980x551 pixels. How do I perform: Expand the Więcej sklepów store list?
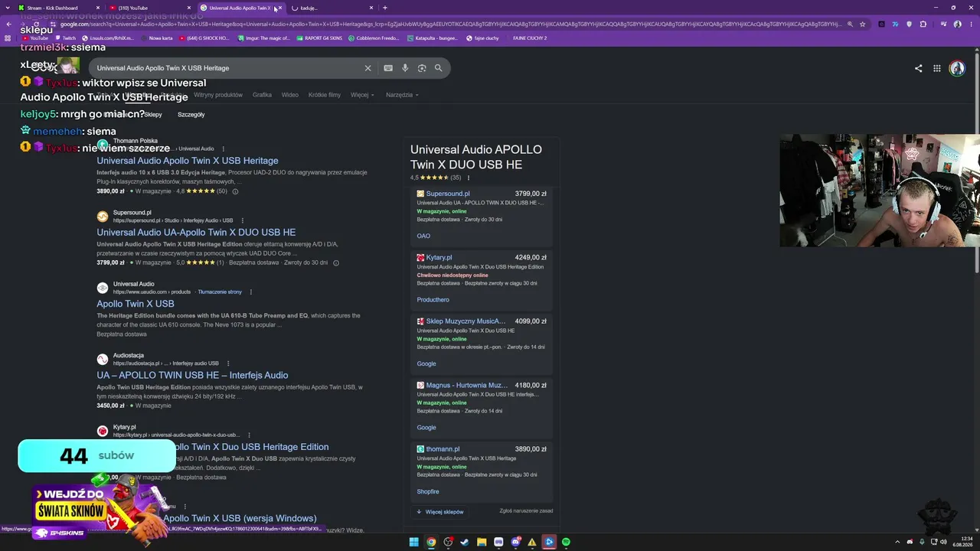point(440,512)
